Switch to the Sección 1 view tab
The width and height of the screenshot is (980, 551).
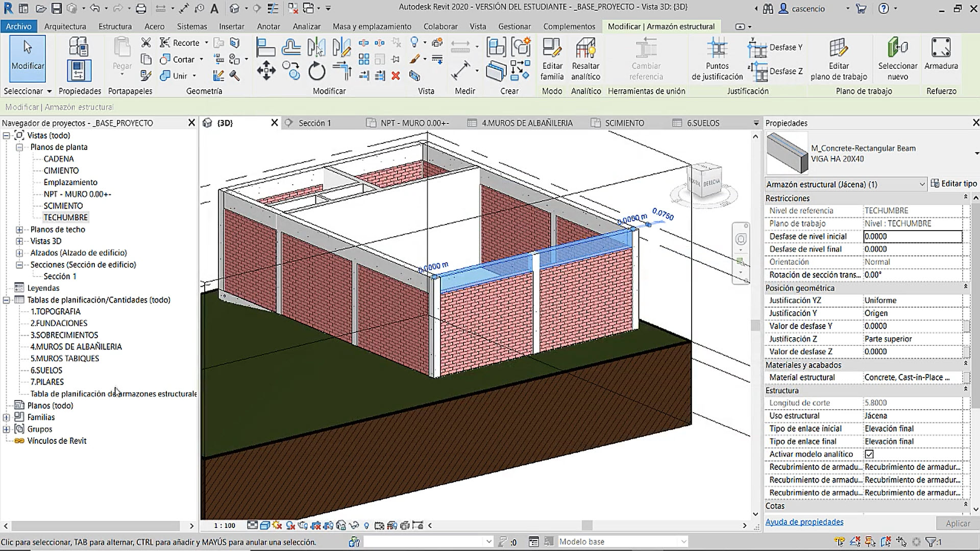pyautogui.click(x=314, y=123)
